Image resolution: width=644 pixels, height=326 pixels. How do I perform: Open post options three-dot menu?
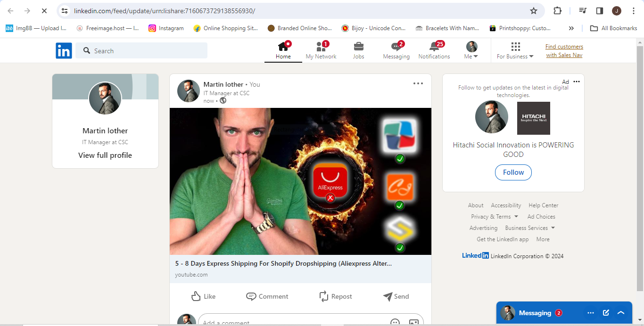418,84
